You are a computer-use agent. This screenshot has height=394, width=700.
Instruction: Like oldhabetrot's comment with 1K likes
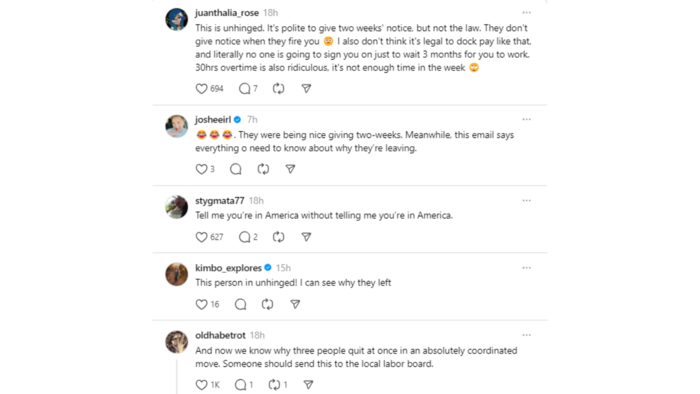coord(201,385)
